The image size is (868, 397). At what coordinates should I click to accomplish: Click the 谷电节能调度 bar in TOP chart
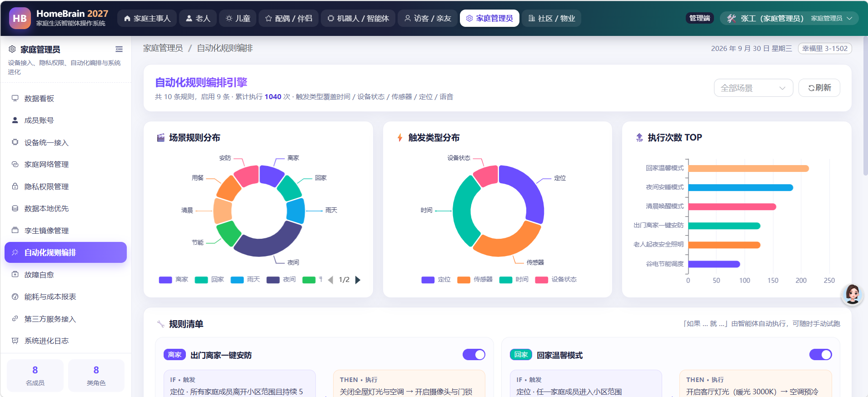[714, 264]
